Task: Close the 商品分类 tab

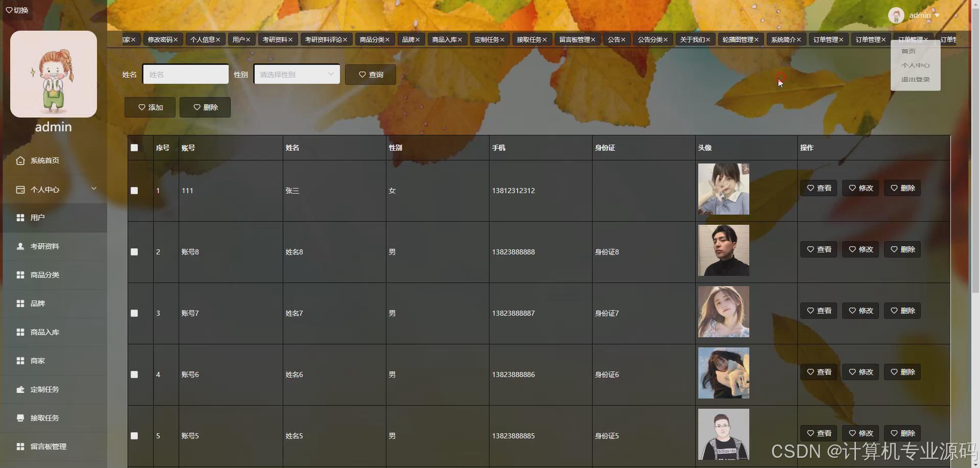Action: coord(387,39)
